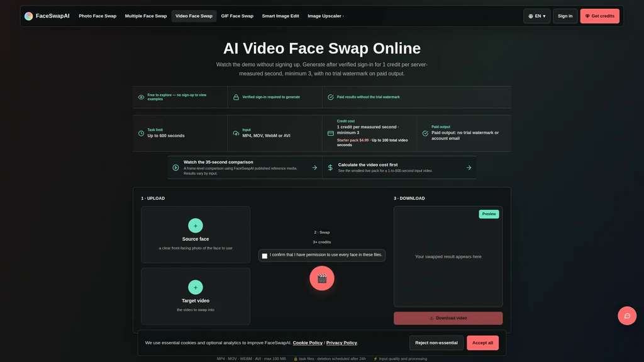Click the plus icon to add Target video

(x=196, y=287)
